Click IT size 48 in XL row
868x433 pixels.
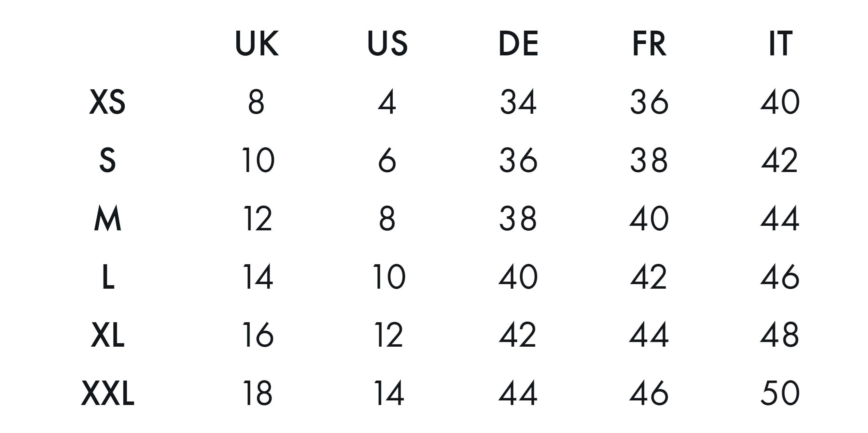(x=780, y=335)
